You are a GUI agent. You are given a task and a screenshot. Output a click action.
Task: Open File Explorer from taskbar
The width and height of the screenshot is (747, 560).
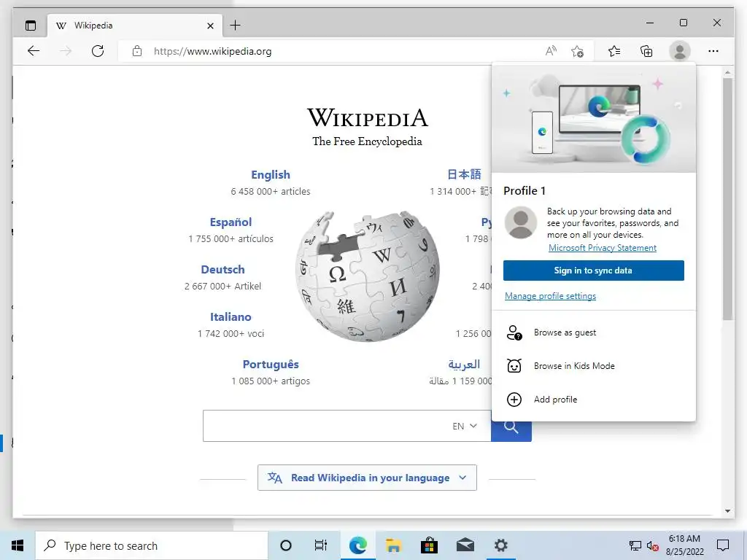coord(393,545)
